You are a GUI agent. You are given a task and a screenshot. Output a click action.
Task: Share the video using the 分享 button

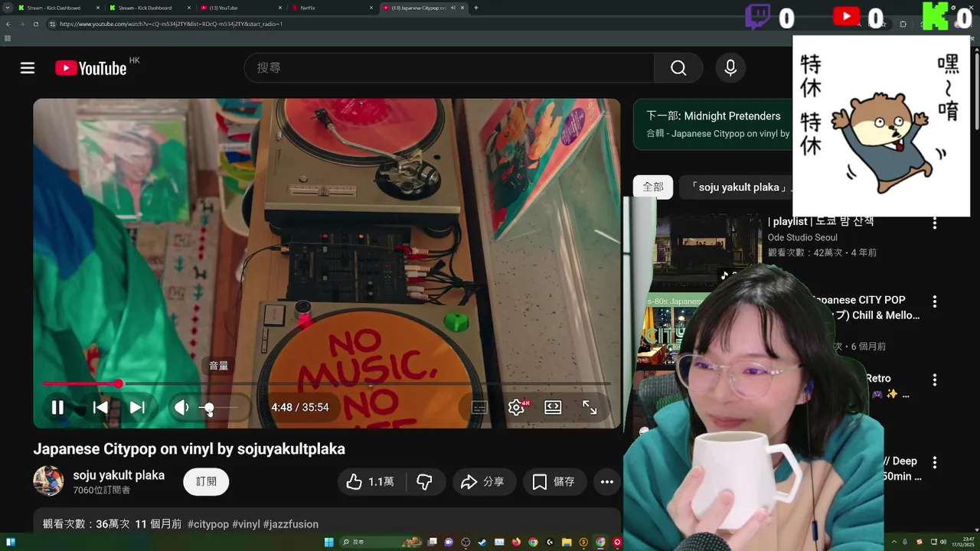pos(482,481)
